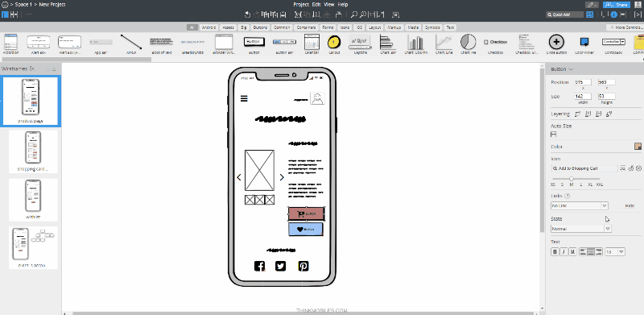Screen dimensions: 644x315
Task: Add a Combobox control from the library
Action: point(613,44)
